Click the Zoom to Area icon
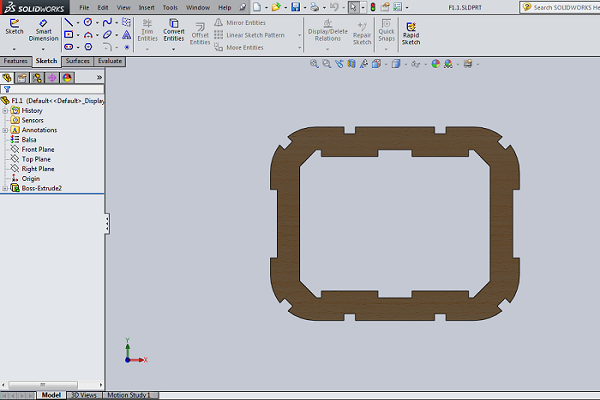 [x=326, y=64]
